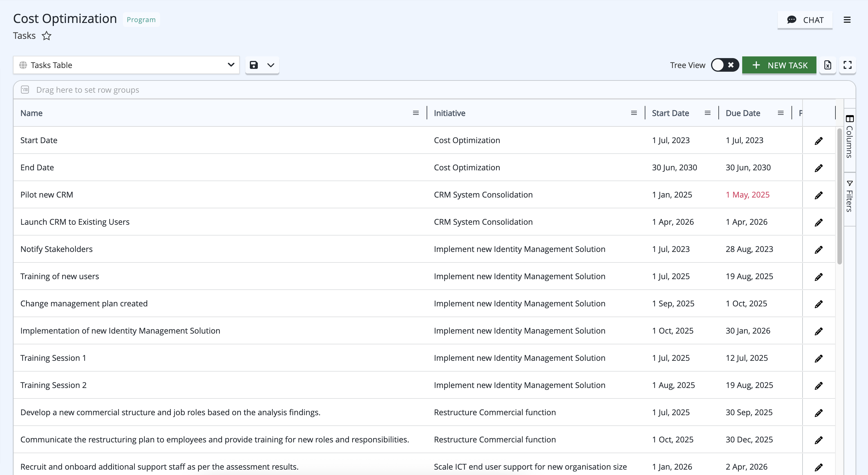Screen dimensions: 868x475
Task: Edit the Start Date task row
Action: [819, 141]
